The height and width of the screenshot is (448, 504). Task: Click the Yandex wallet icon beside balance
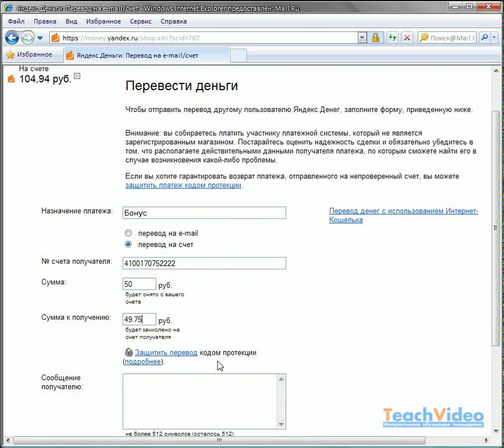coord(11,79)
